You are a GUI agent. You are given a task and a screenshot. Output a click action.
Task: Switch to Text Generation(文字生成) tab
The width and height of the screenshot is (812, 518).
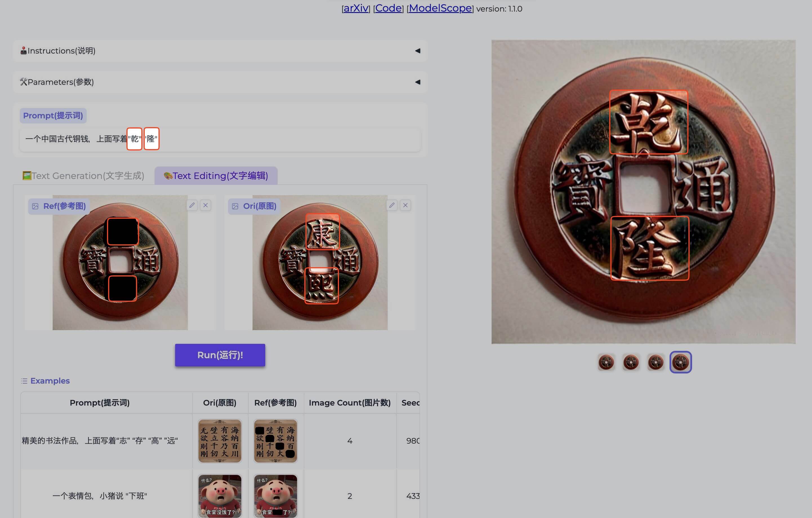click(83, 176)
